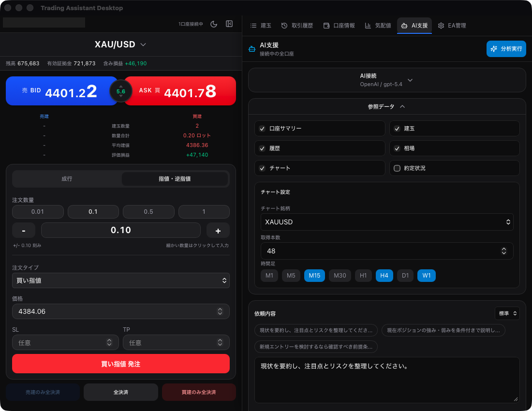532x411 pixels.
Task: Collapse the 参照データ section
Action: 386,106
